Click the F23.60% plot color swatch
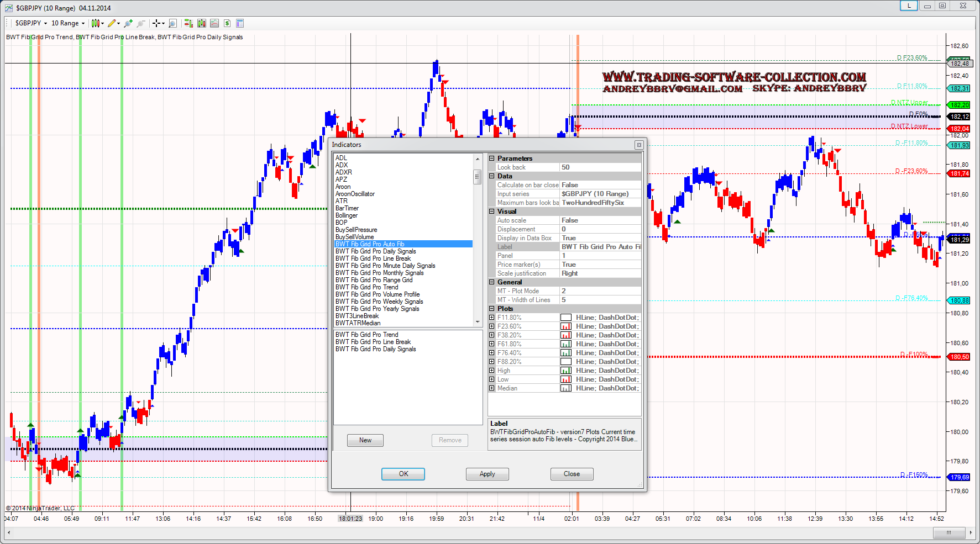Screen dimensions: 980x544 [566, 326]
